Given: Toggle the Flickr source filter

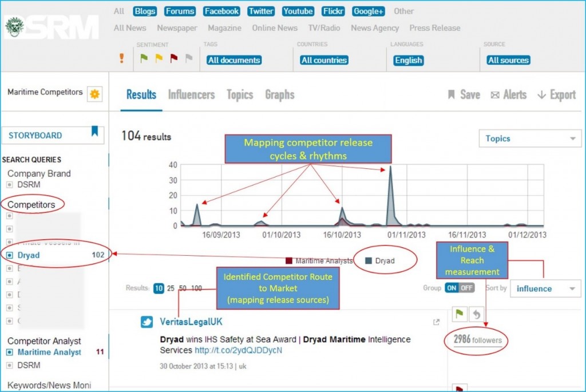Looking at the screenshot, I should coord(333,11).
